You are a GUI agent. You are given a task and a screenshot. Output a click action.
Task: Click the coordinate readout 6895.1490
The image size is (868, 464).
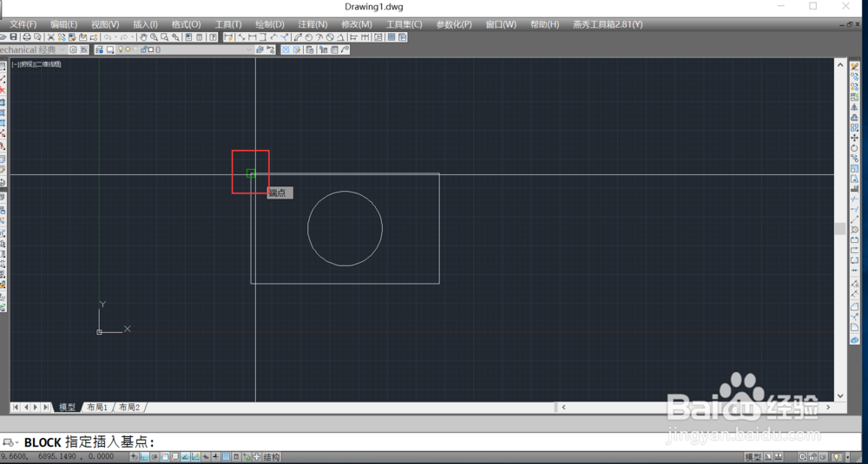click(57, 457)
